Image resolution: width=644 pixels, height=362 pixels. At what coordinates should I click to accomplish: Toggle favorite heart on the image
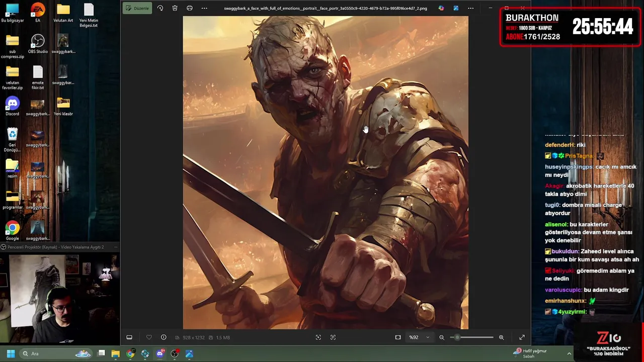pos(149,337)
